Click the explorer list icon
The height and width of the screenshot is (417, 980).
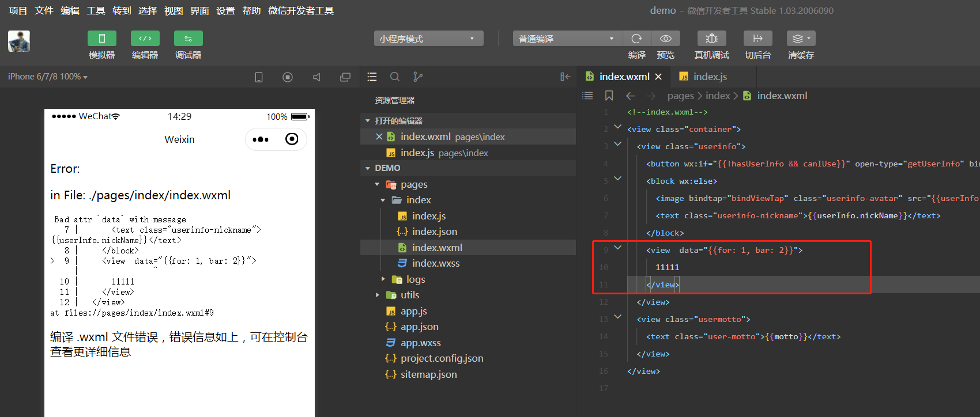pos(372,77)
